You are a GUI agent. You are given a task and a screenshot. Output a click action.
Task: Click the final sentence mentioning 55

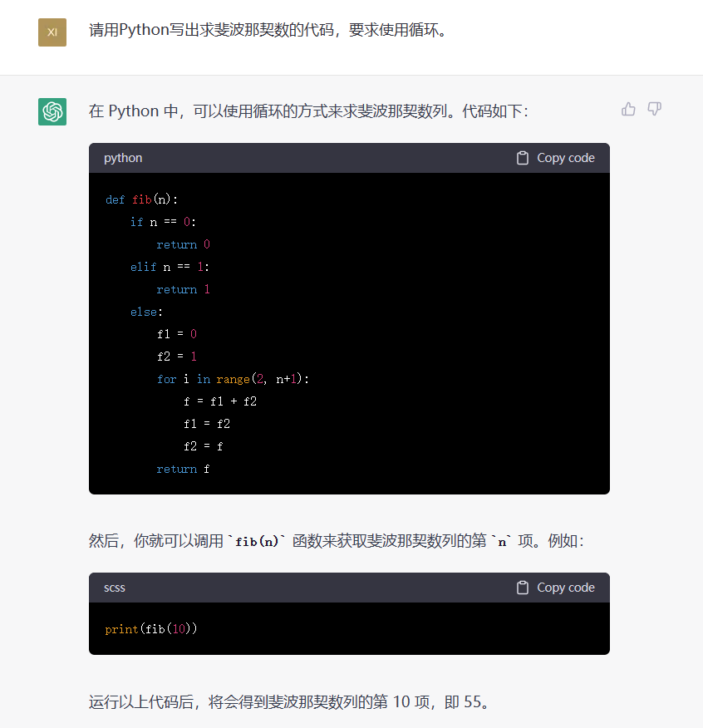tap(290, 701)
